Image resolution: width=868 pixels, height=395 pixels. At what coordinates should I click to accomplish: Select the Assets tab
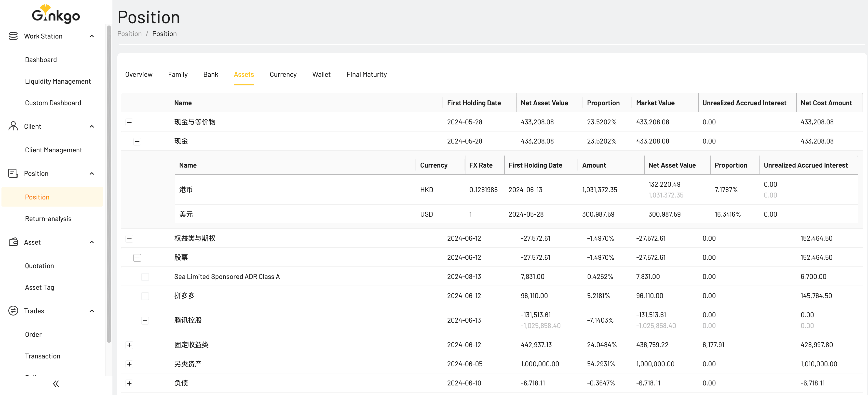click(244, 74)
